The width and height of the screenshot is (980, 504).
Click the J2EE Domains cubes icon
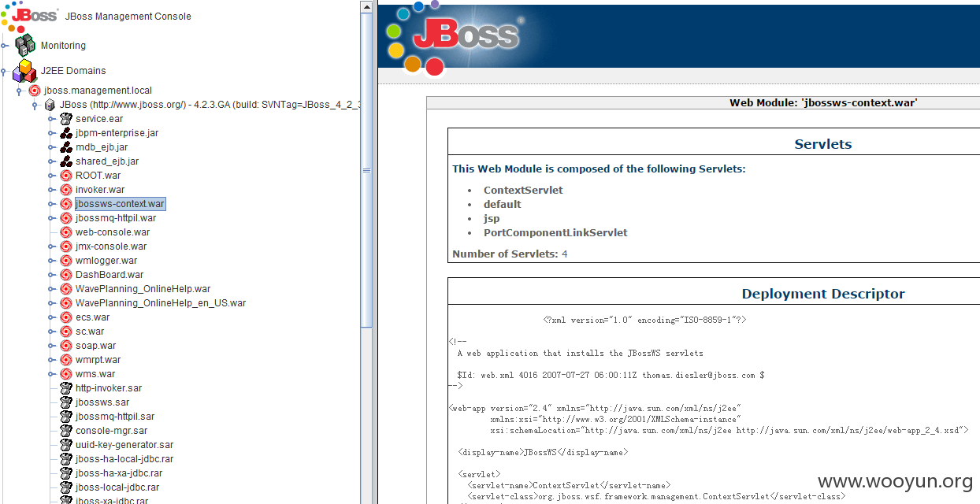coord(24,71)
